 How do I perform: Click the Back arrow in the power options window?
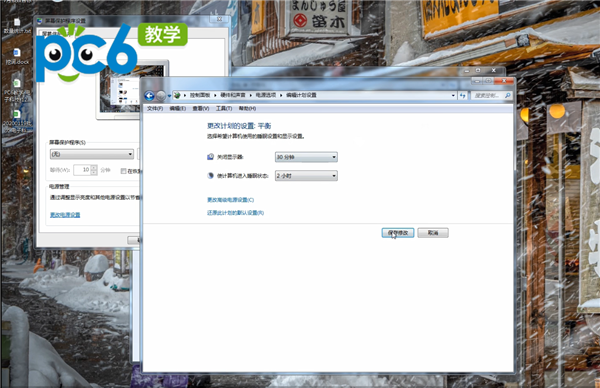coord(150,95)
